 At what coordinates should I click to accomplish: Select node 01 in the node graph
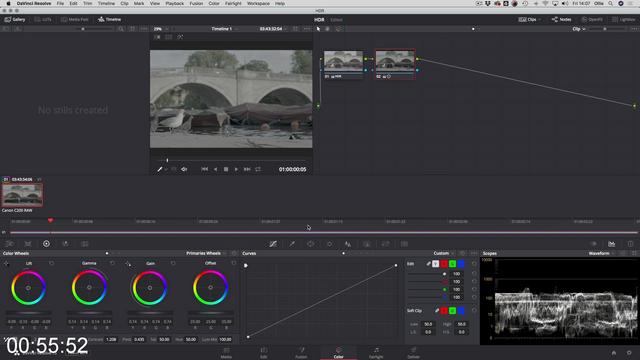(x=343, y=64)
